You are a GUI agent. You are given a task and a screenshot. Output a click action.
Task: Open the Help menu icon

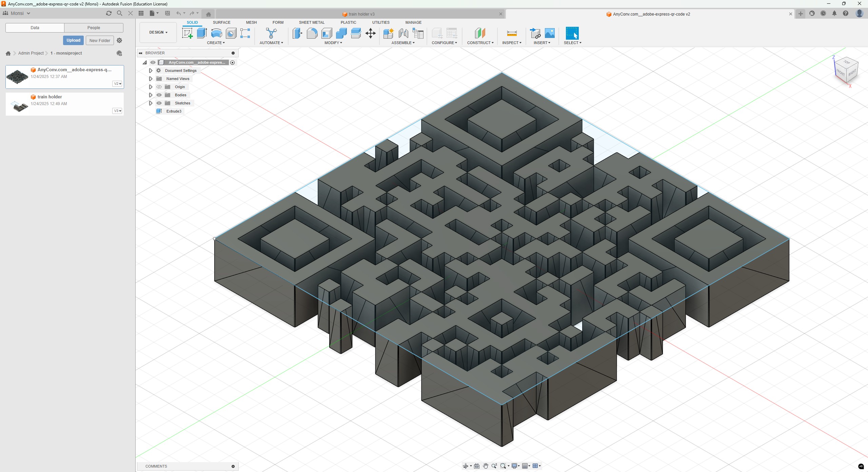[x=846, y=14]
